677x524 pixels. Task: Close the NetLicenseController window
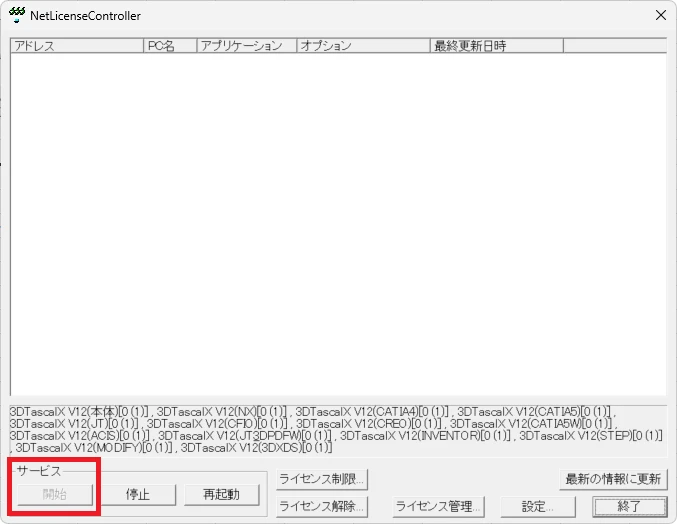point(659,16)
